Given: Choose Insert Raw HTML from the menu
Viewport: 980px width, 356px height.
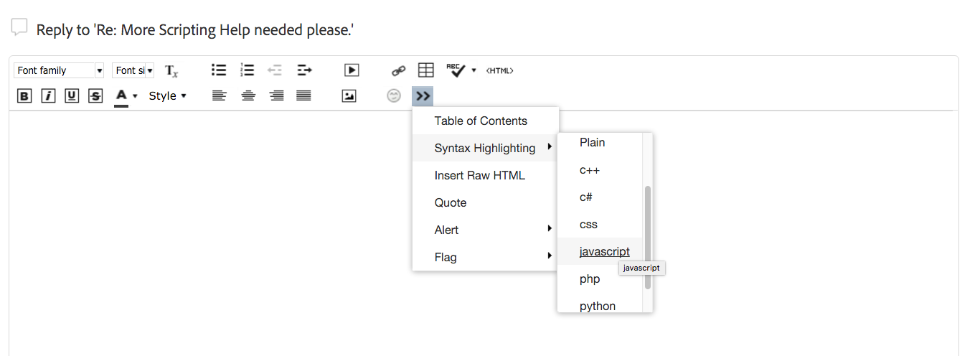Looking at the screenshot, I should point(479,176).
